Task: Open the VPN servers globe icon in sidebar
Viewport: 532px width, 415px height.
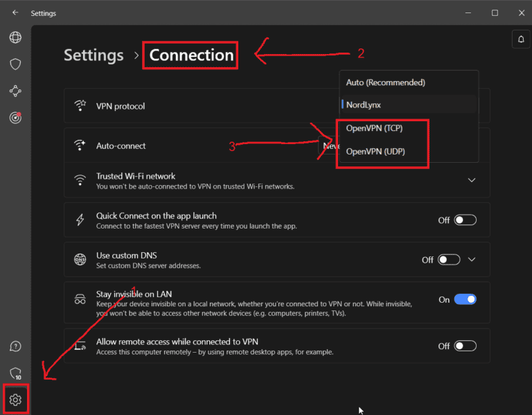Action: click(15, 37)
